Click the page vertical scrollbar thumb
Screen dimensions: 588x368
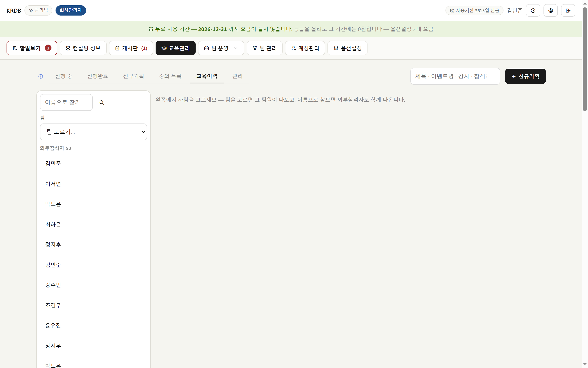coord(585,59)
